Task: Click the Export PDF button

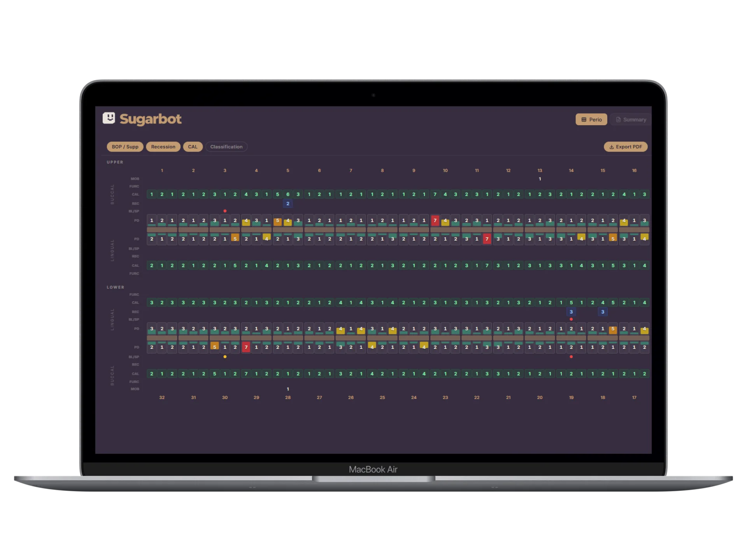Action: pos(626,147)
